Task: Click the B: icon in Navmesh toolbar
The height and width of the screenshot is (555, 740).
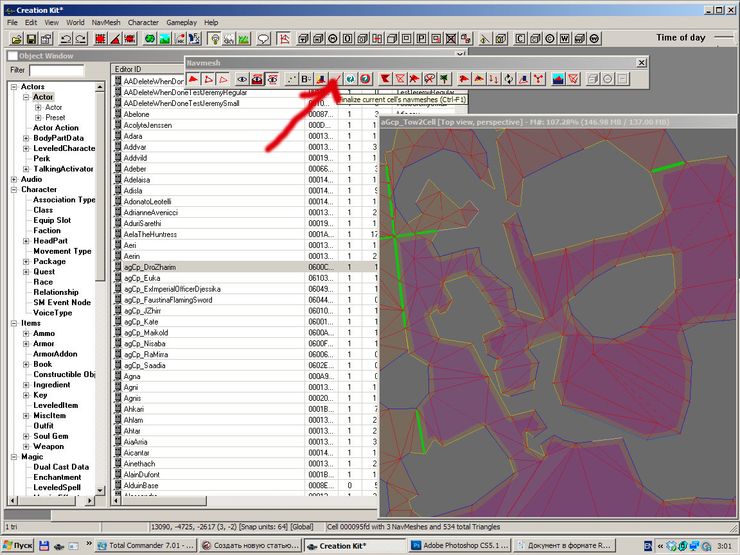Action: [306, 78]
